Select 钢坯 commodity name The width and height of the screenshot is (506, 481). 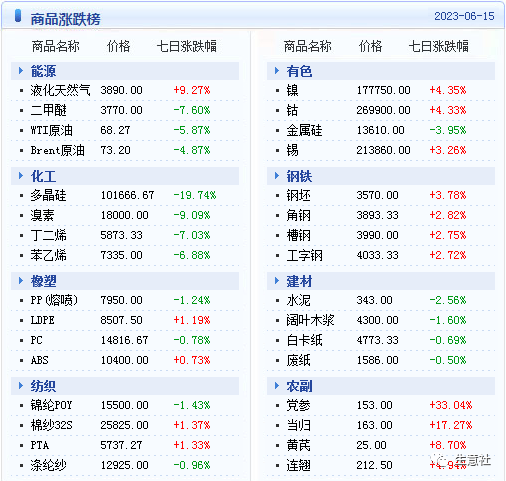pos(298,195)
